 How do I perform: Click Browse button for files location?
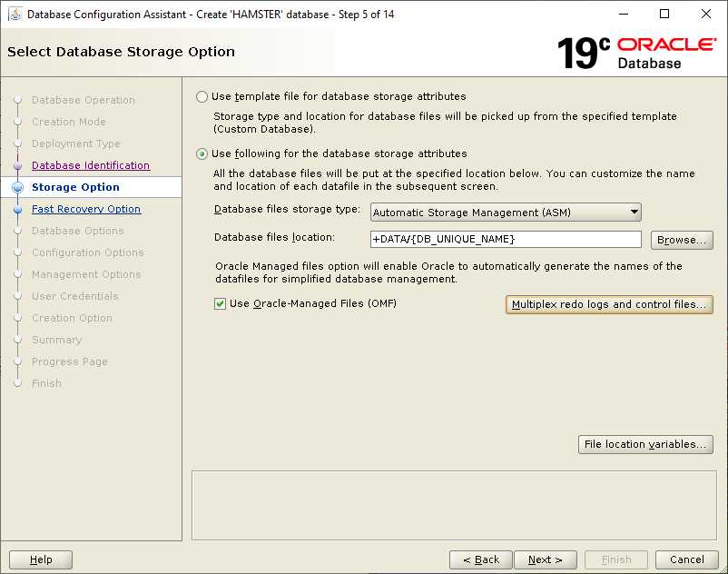[x=682, y=240]
